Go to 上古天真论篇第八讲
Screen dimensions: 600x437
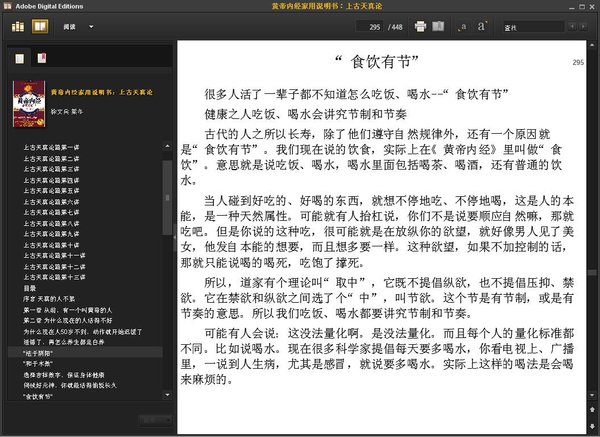click(51, 223)
